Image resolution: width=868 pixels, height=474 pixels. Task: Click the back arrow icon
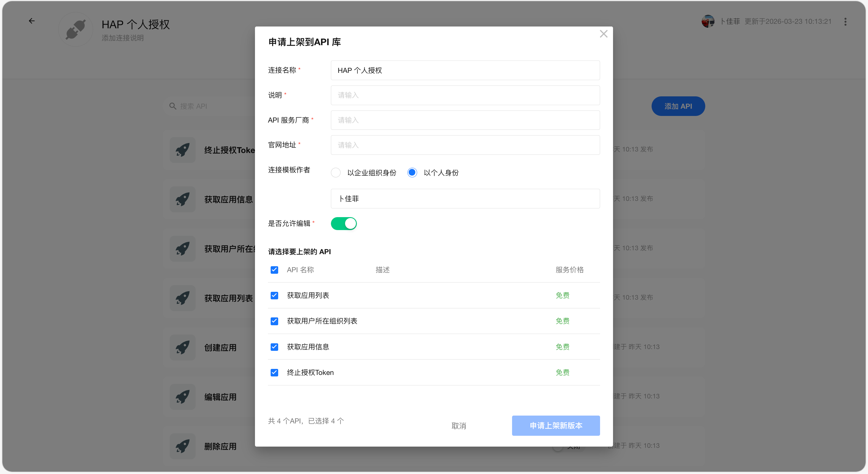(32, 21)
